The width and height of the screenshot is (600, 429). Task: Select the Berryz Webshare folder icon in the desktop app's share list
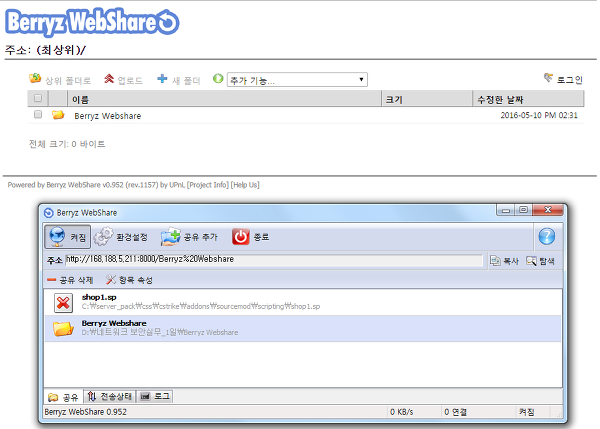(x=63, y=328)
